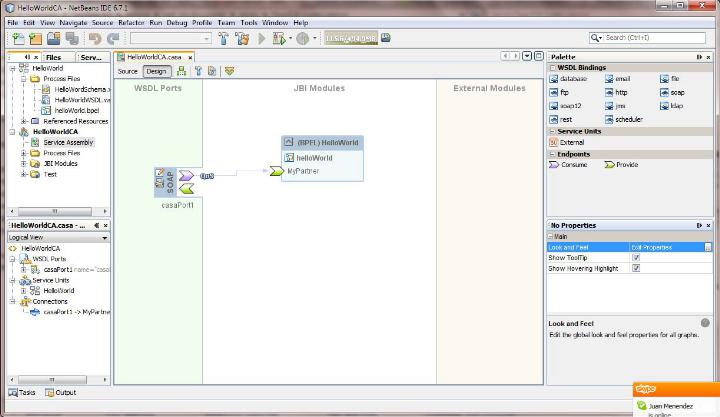Screen dimensions: 720x417
Task: Select the Provide endpoint palette item
Action: pos(621,165)
